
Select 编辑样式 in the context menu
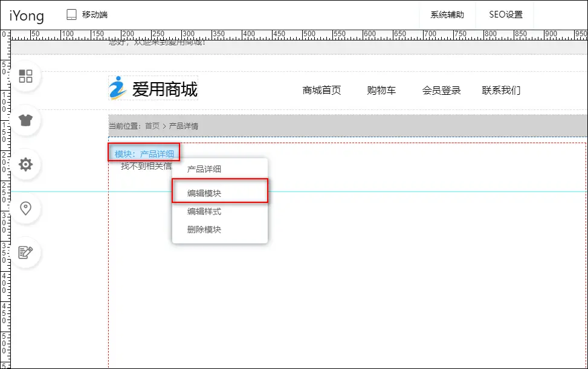click(204, 211)
